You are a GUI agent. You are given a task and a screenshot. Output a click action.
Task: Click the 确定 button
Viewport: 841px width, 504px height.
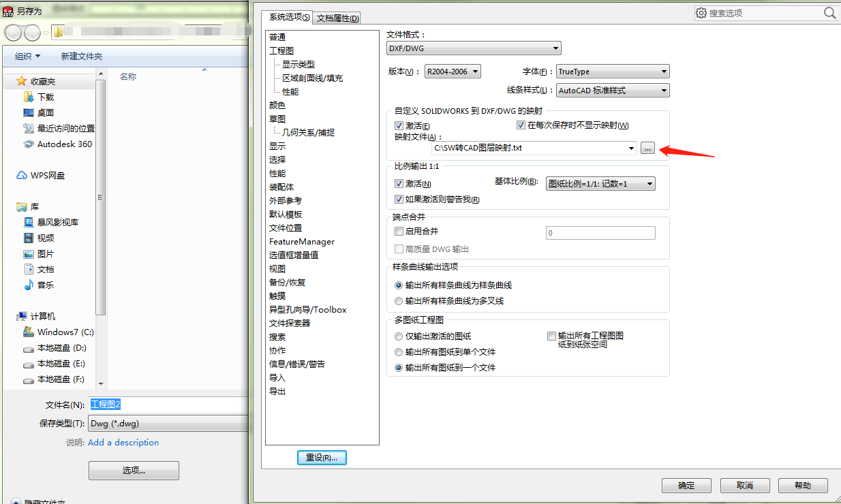(x=686, y=486)
